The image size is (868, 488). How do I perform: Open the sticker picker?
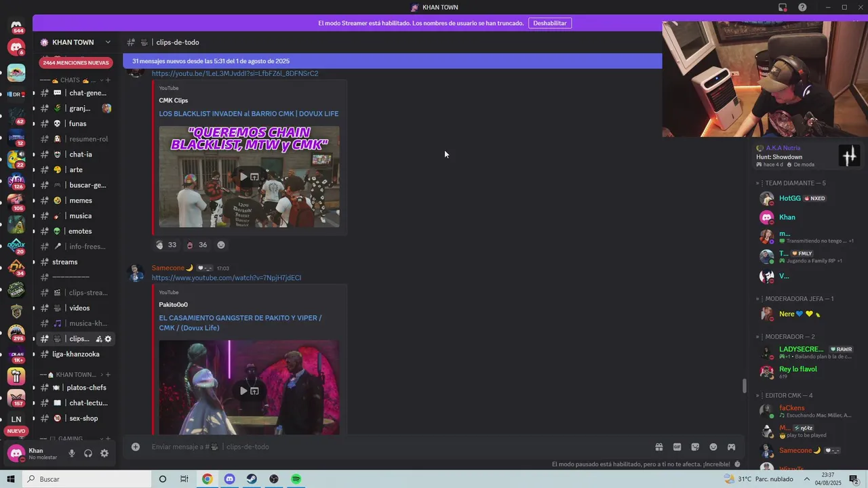pos(695,447)
